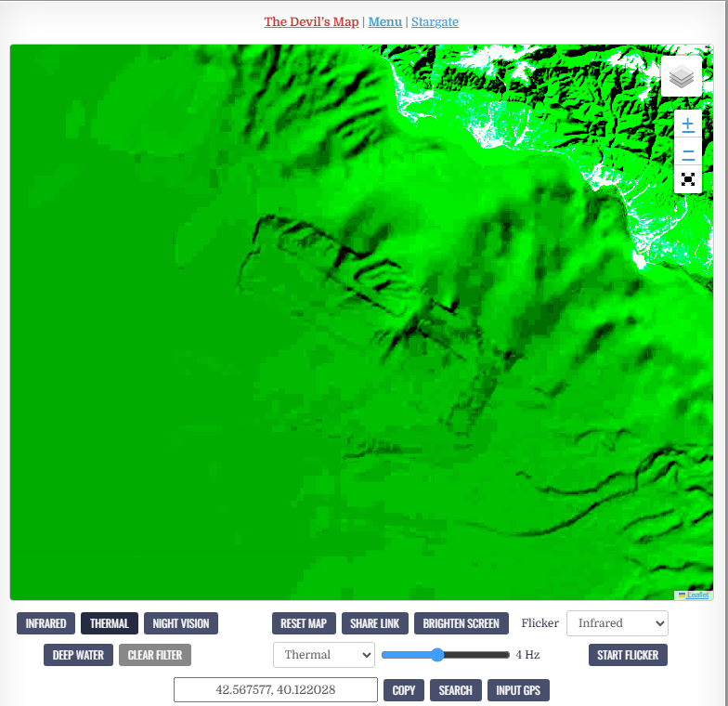Click the Share Link button
This screenshot has width=728, height=706.
(x=375, y=623)
